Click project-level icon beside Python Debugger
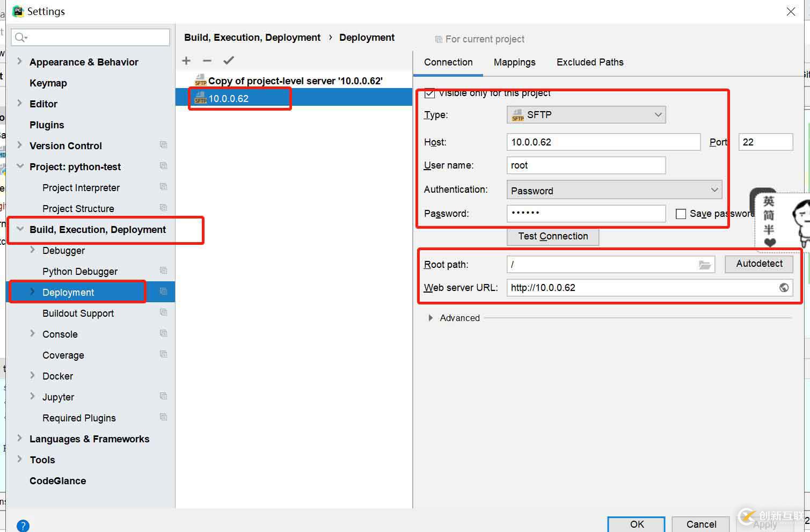The height and width of the screenshot is (532, 810). point(164,271)
